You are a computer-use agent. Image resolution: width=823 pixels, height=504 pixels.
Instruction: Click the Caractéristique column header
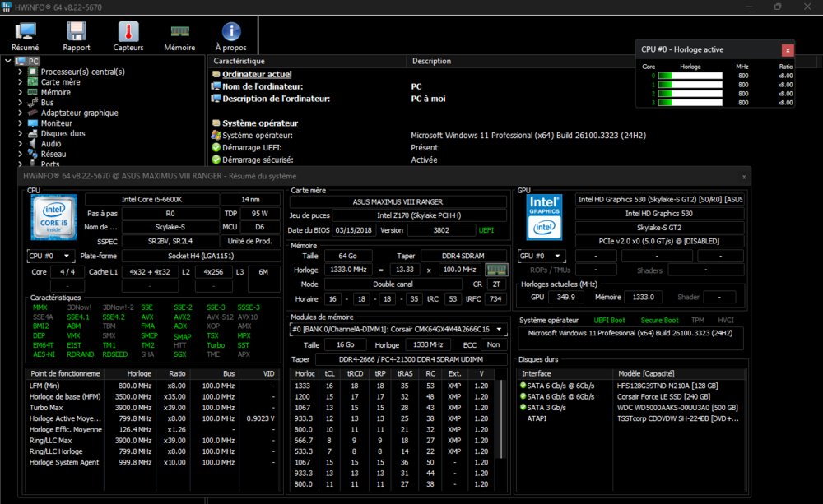tap(239, 61)
